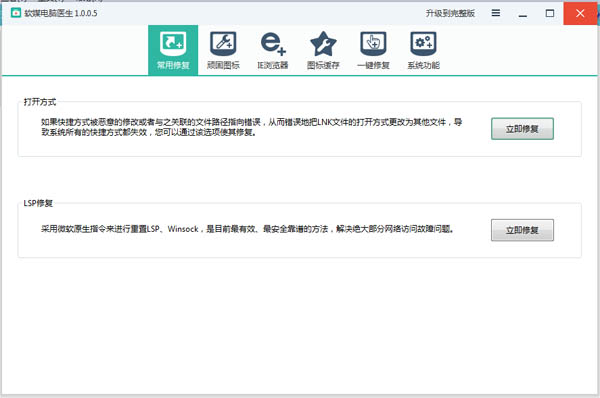Click the LSP修复 group heading
The image size is (600, 398).
coord(38,203)
